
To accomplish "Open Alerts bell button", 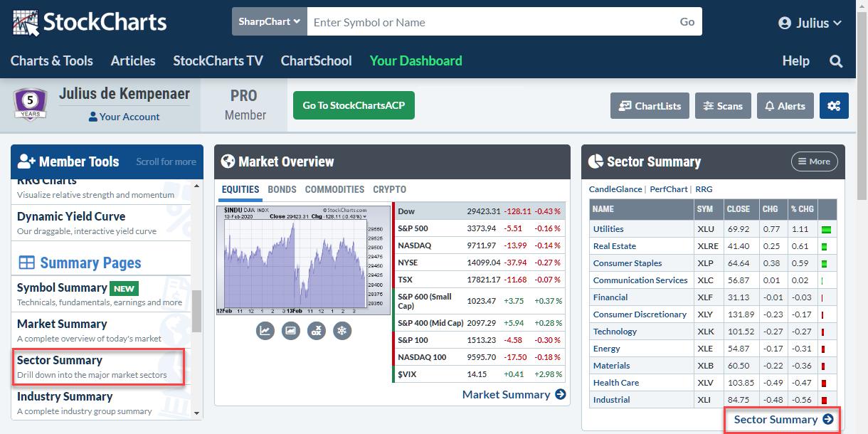I will (x=785, y=106).
